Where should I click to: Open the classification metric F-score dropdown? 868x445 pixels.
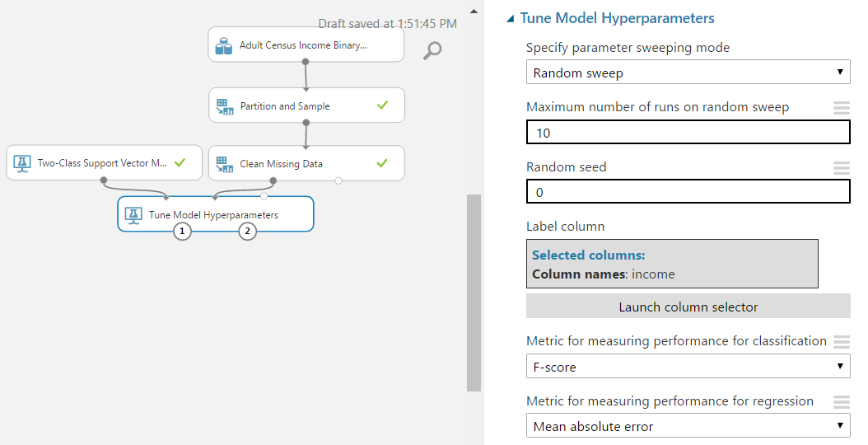coord(688,367)
